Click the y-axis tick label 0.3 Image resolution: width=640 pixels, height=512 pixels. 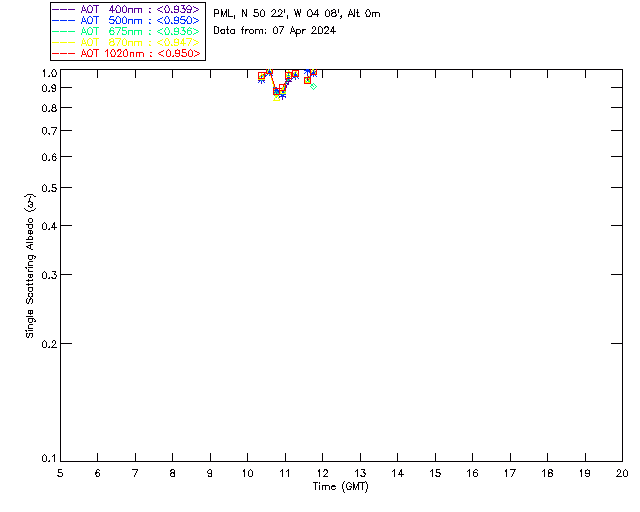pyautogui.click(x=51, y=275)
